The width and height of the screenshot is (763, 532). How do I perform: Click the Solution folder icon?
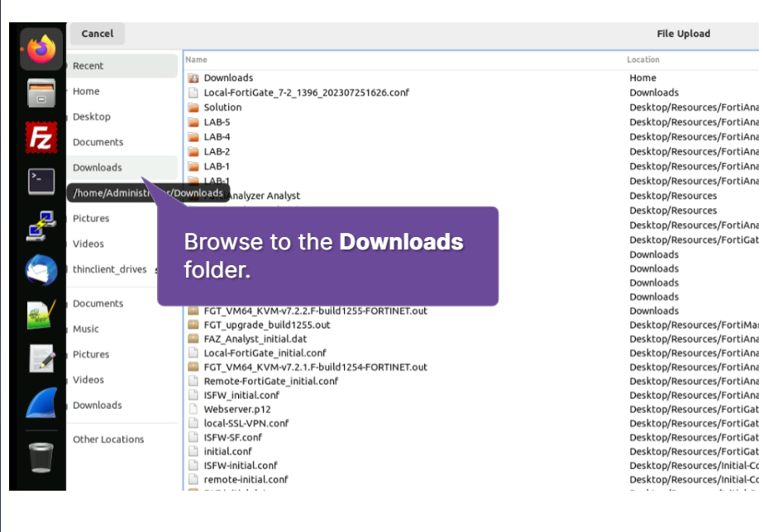tap(193, 107)
